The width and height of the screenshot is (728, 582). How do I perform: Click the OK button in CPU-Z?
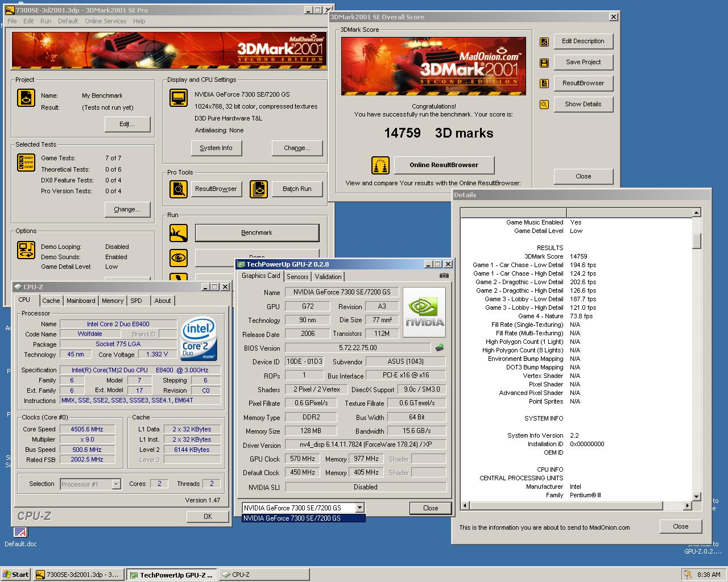(208, 517)
